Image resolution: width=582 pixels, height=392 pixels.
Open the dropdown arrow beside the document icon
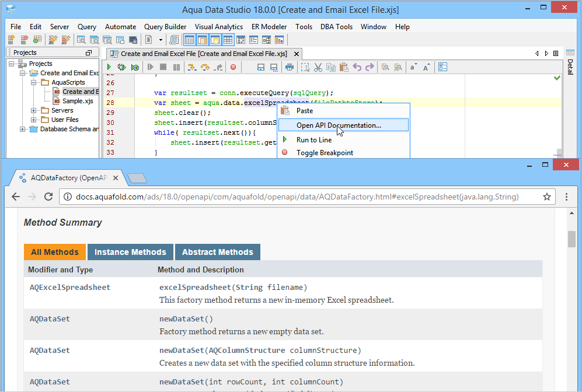coord(161,40)
